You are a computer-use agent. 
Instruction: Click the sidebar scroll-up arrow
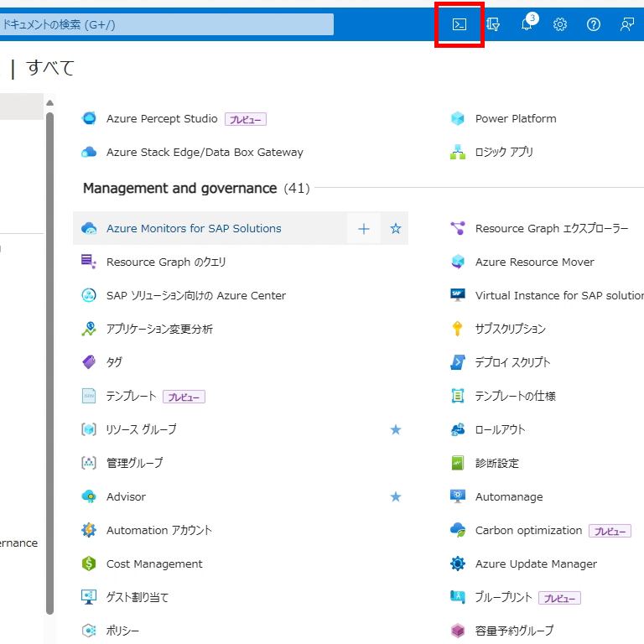tap(49, 102)
